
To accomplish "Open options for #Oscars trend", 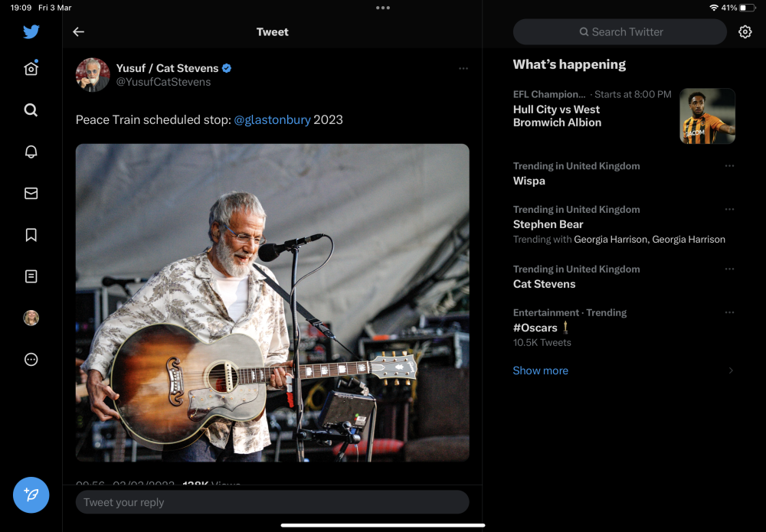I will pos(729,312).
